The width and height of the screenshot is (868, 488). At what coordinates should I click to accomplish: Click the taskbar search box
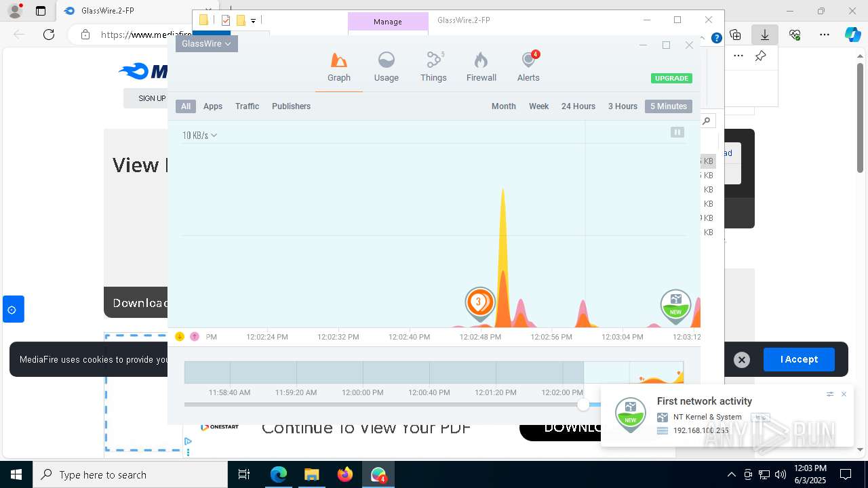click(x=130, y=474)
